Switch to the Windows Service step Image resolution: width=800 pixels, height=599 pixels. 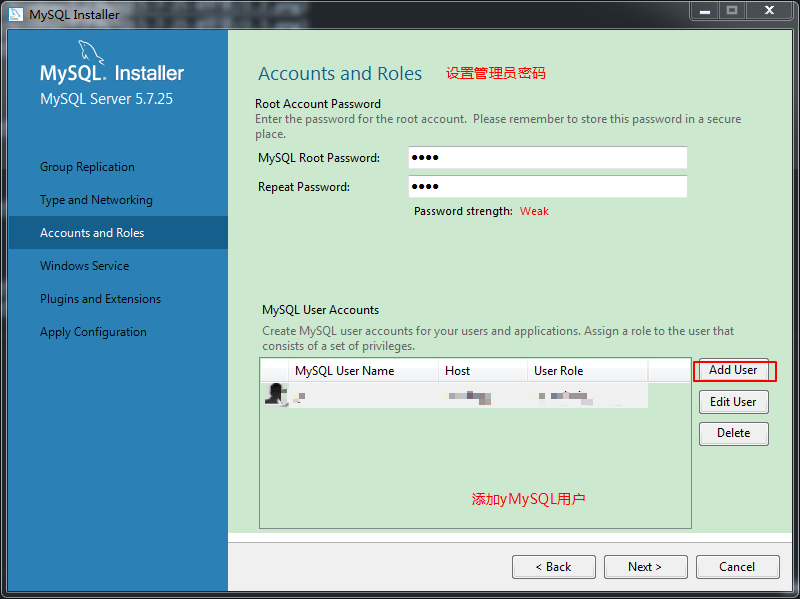[84, 266]
